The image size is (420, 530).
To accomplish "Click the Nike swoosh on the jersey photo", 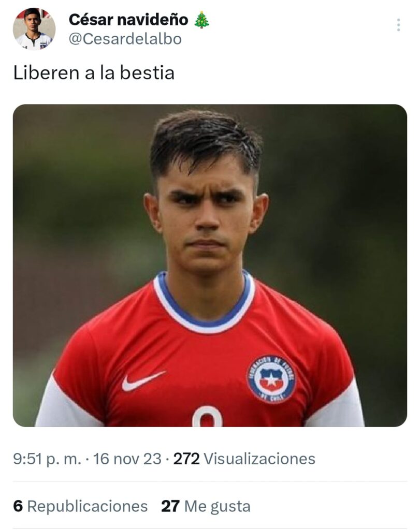I will pos(143,380).
